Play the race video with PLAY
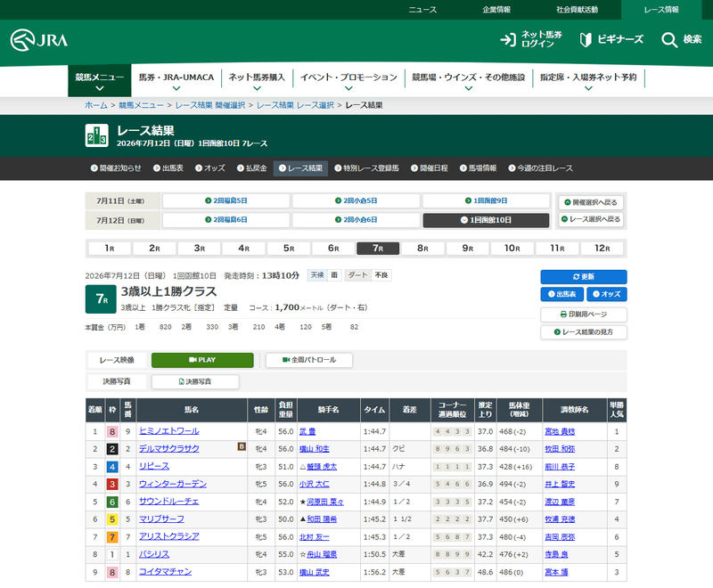713x588 pixels. 202,360
